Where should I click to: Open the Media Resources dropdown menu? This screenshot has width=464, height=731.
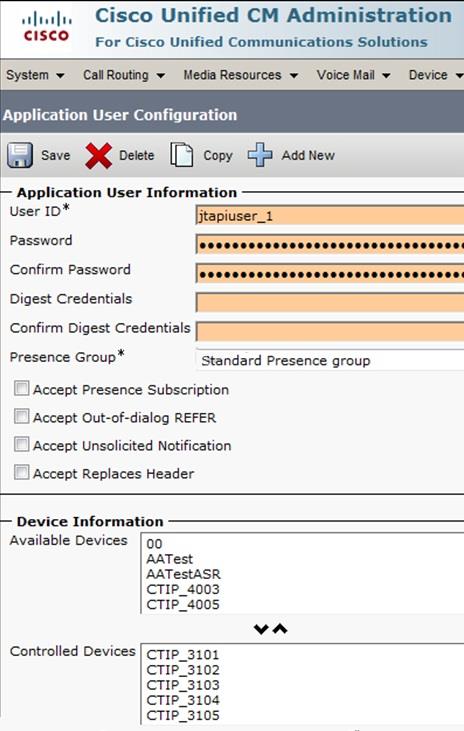coord(241,75)
